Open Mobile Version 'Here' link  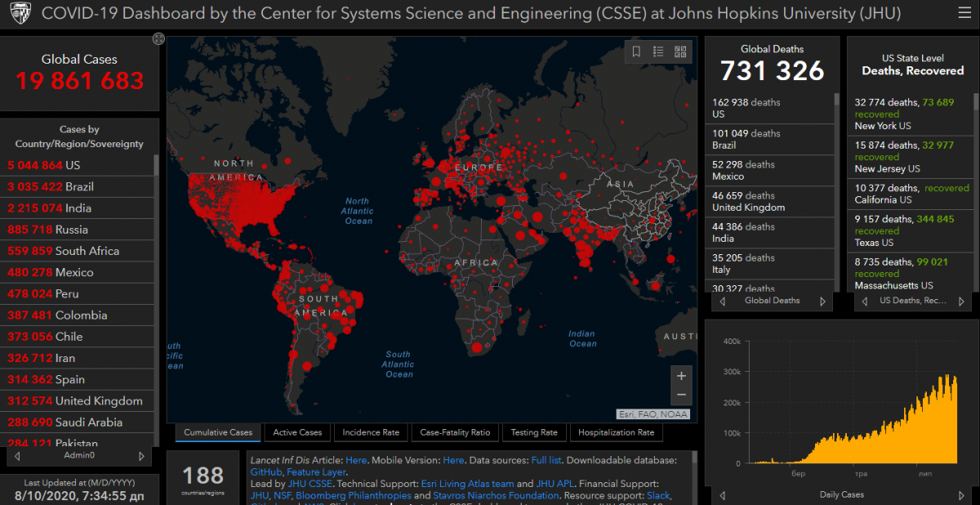[x=453, y=460]
